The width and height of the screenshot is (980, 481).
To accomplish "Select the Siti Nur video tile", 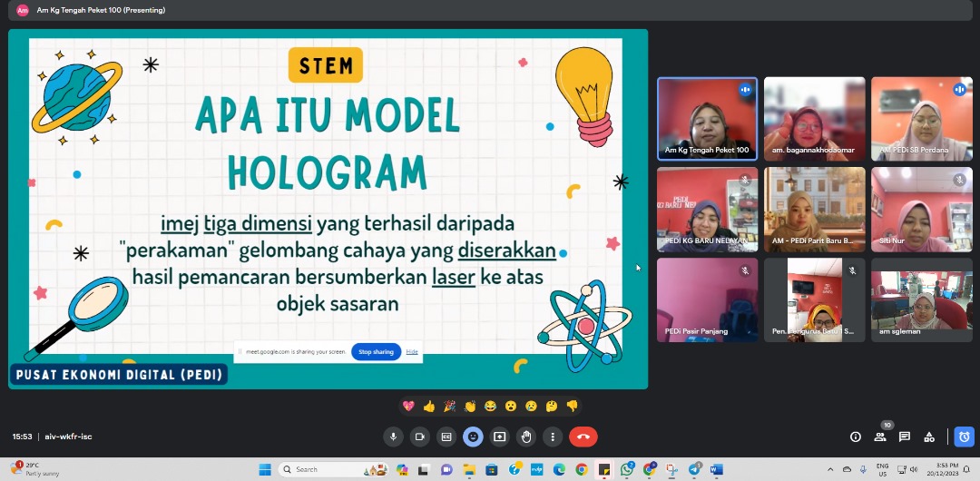I will pos(923,209).
